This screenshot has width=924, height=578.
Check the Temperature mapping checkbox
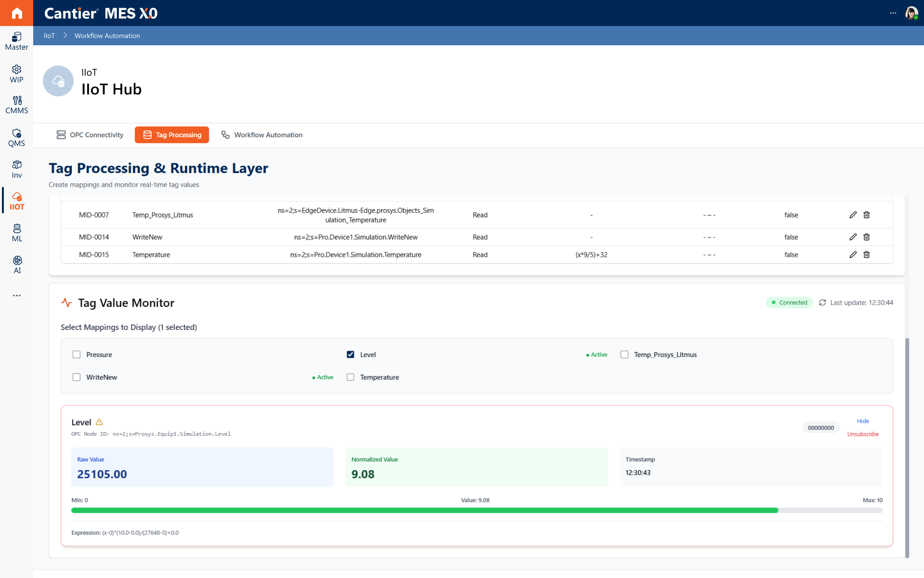[x=350, y=377]
